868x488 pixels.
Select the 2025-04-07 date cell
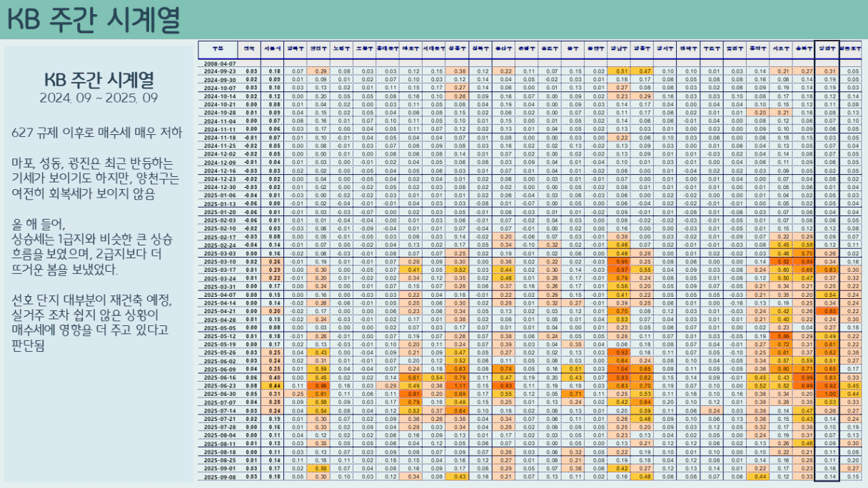tap(220, 295)
